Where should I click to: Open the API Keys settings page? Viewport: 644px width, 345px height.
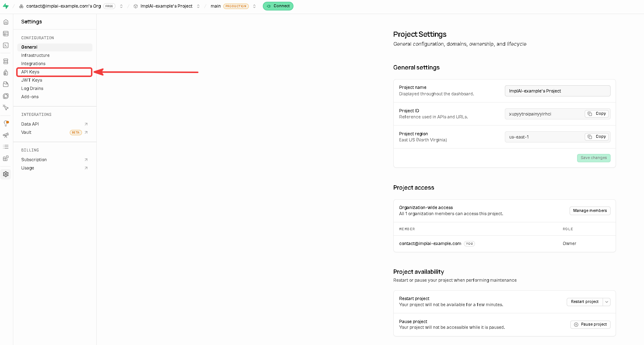(55, 72)
